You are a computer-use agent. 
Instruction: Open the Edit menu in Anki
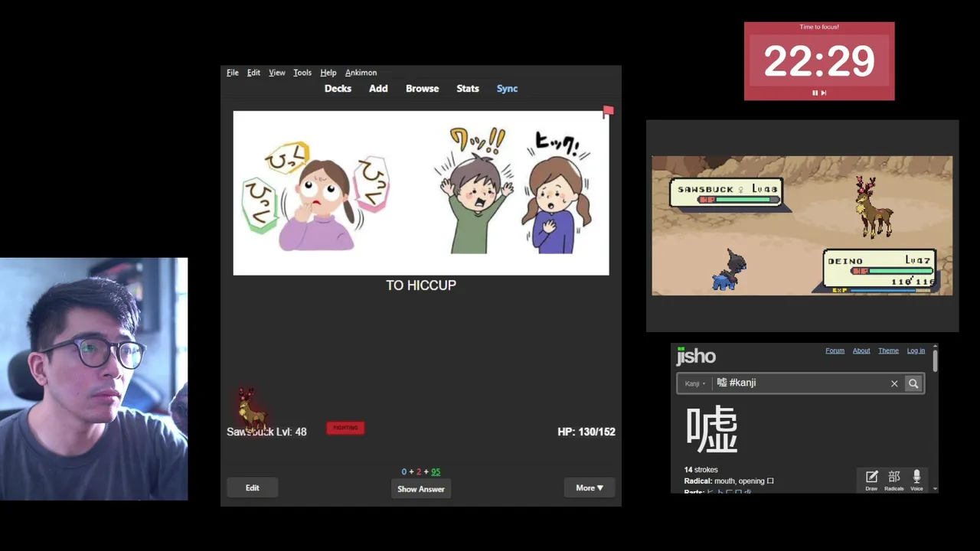[x=253, y=73]
